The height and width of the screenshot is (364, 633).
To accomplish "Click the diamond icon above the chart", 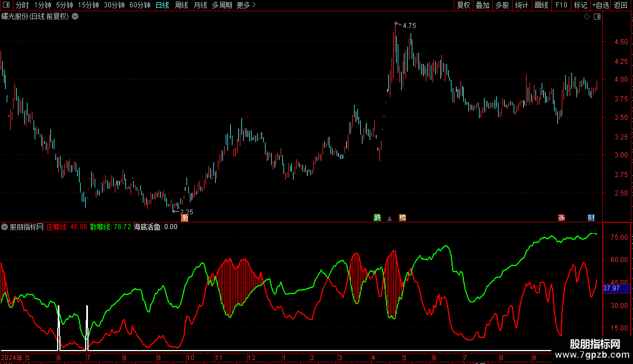I will 587,17.
